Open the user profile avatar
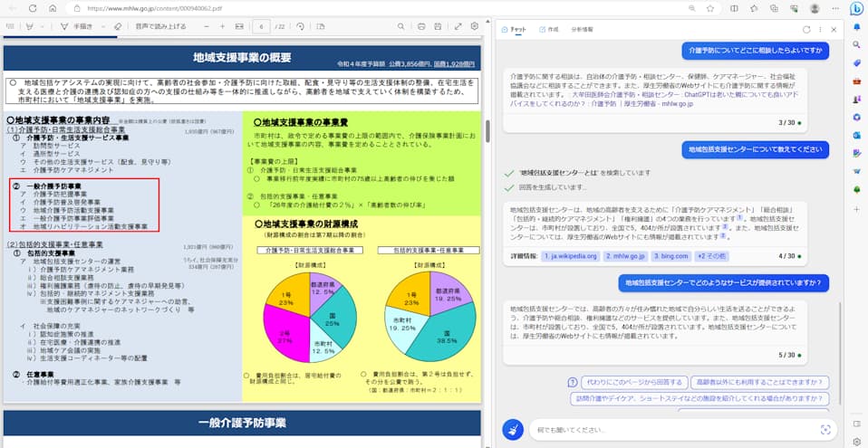Image resolution: width=868 pixels, height=448 pixels. 815,8
